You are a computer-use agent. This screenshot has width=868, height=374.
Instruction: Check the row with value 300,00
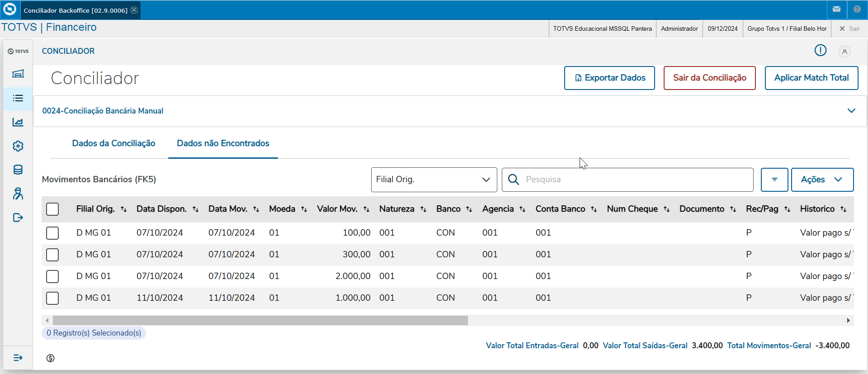tap(52, 255)
